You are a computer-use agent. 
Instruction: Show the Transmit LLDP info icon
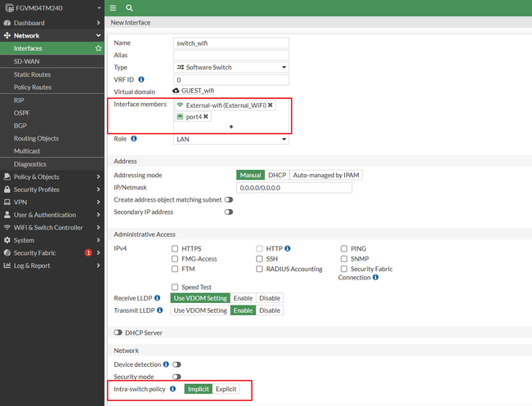click(x=160, y=310)
